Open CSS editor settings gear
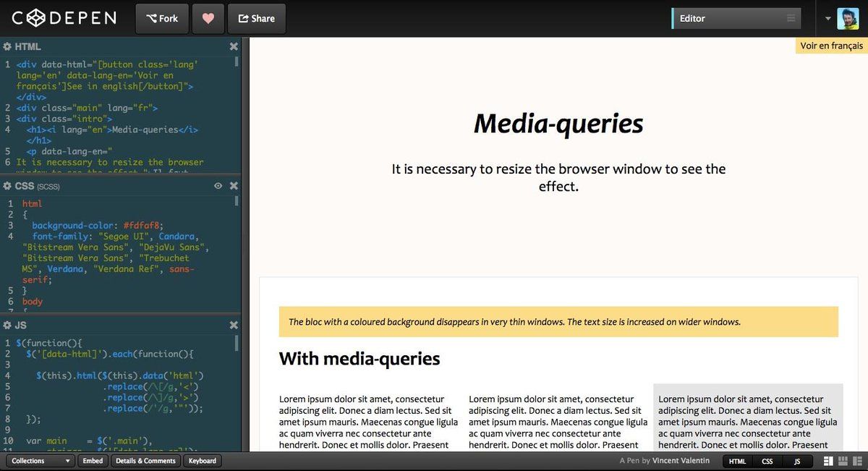 point(7,186)
